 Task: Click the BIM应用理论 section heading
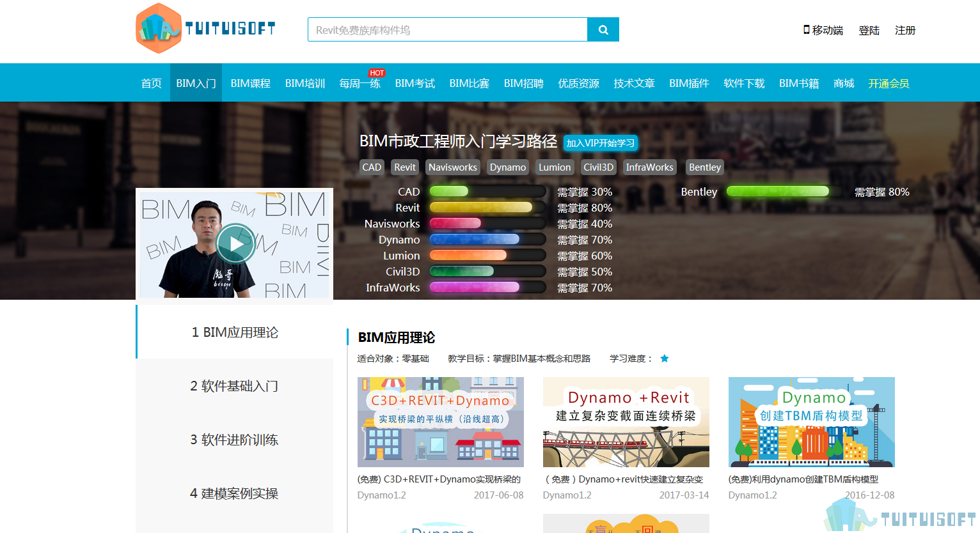point(397,337)
